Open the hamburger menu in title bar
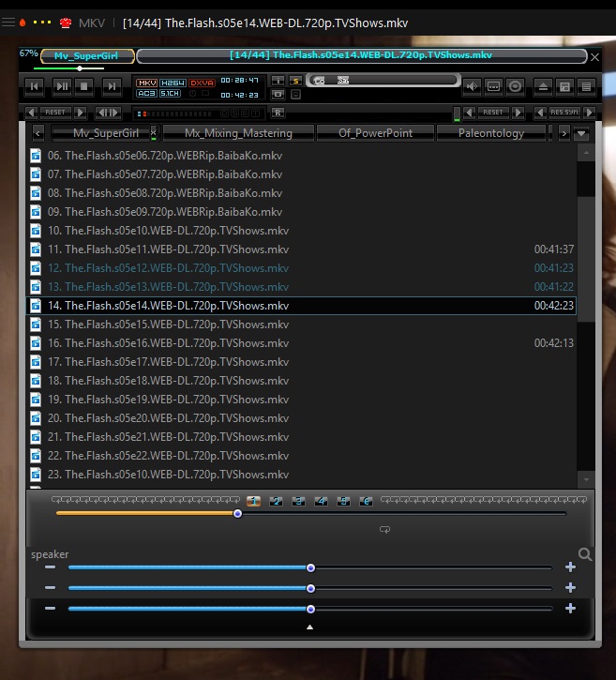The image size is (616, 680). pos(8,22)
